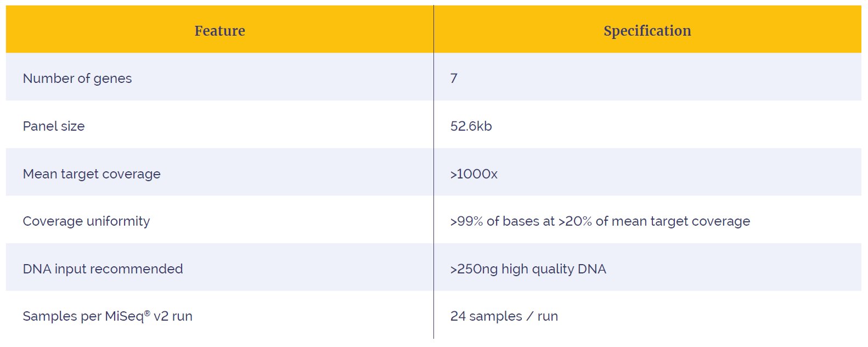Viewport: 868px width, 347px height.
Task: Click the Specification column header
Action: 647,31
